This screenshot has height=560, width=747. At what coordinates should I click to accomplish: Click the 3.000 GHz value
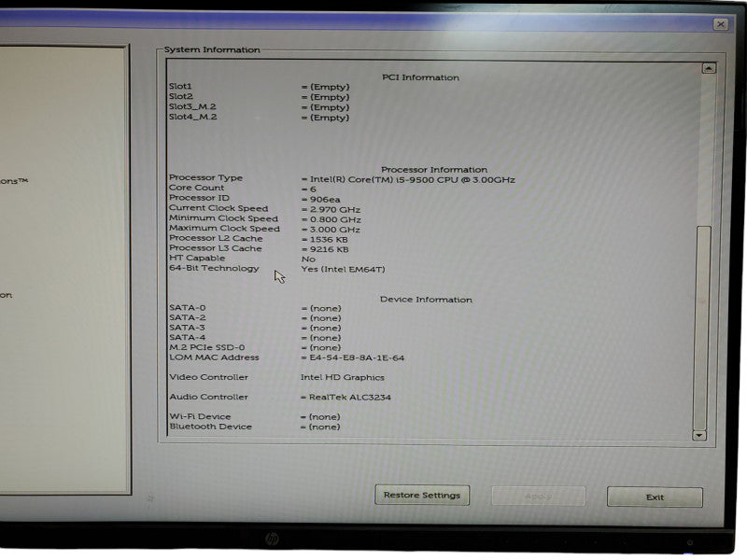point(335,230)
